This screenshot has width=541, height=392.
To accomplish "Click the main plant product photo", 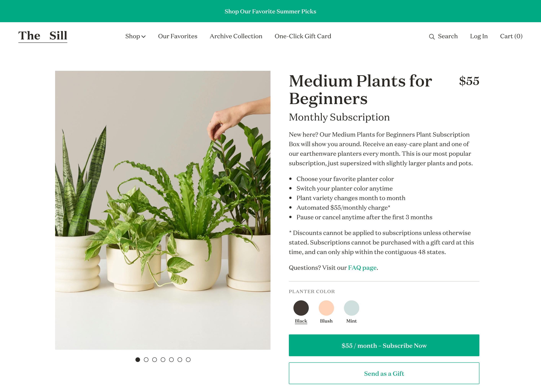I will [163, 210].
